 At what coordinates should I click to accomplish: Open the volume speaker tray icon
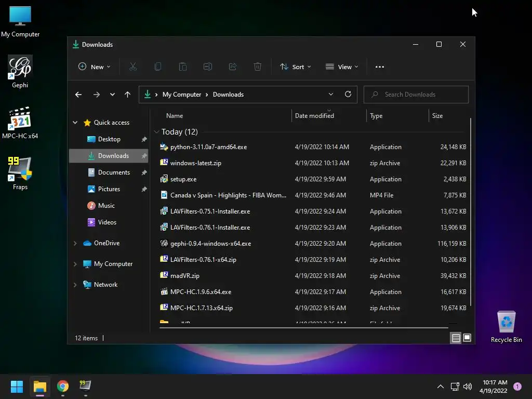pyautogui.click(x=468, y=387)
